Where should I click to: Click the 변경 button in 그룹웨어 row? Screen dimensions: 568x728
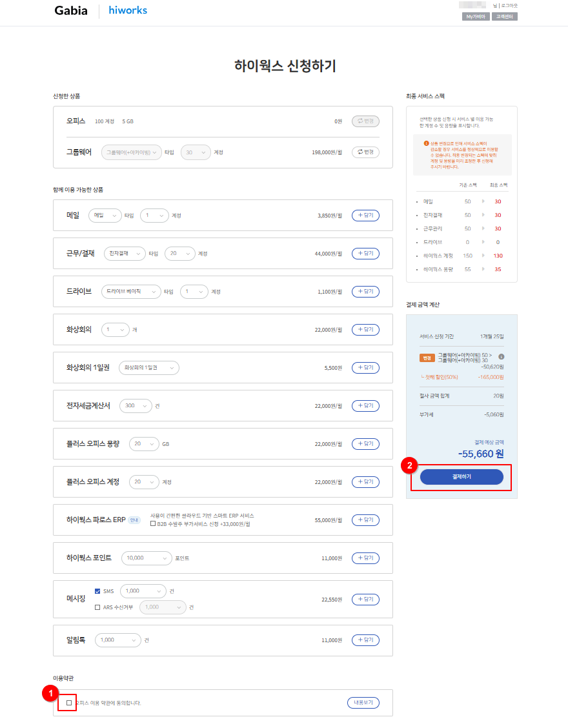365,152
